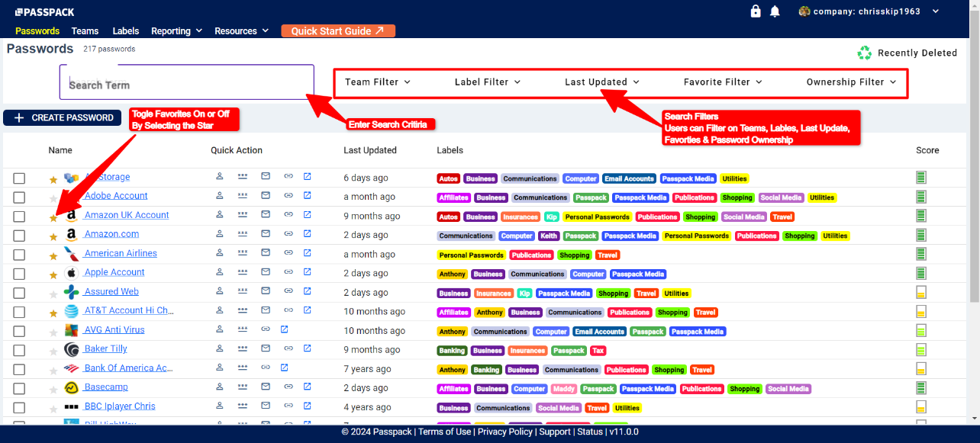Click the Create Password button
This screenshot has width=980, height=443.
pyautogui.click(x=63, y=117)
